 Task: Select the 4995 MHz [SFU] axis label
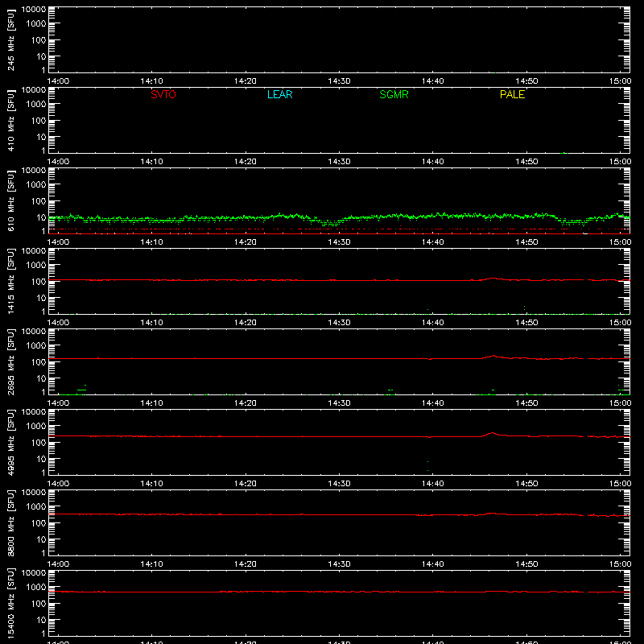coord(10,442)
